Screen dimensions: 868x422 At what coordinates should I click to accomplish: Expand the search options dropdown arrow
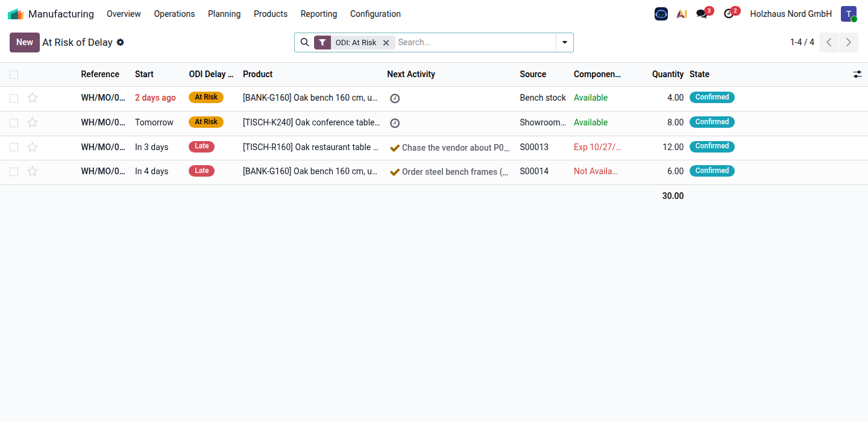pyautogui.click(x=565, y=42)
